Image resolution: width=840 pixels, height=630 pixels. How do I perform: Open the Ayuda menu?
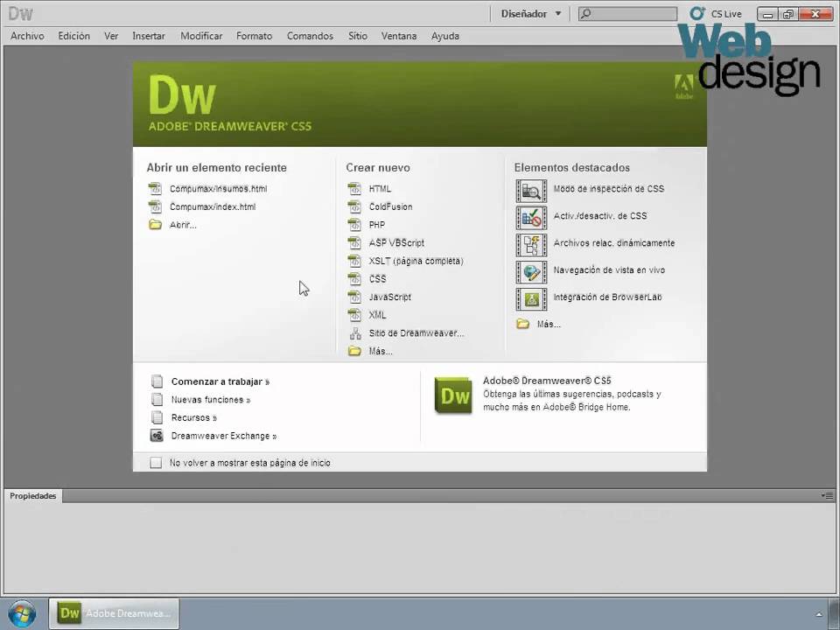[445, 36]
